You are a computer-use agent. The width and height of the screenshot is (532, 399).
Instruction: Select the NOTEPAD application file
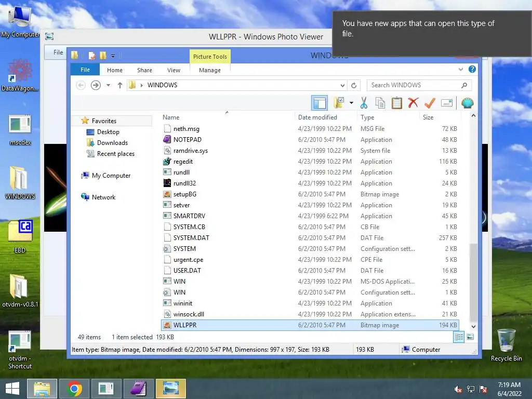[x=310, y=139]
